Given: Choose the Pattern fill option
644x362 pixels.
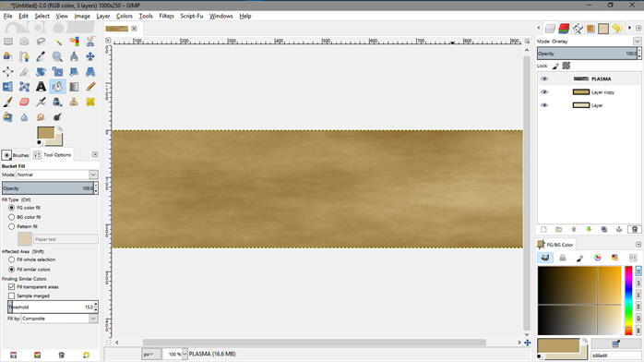Looking at the screenshot, I should (11, 226).
